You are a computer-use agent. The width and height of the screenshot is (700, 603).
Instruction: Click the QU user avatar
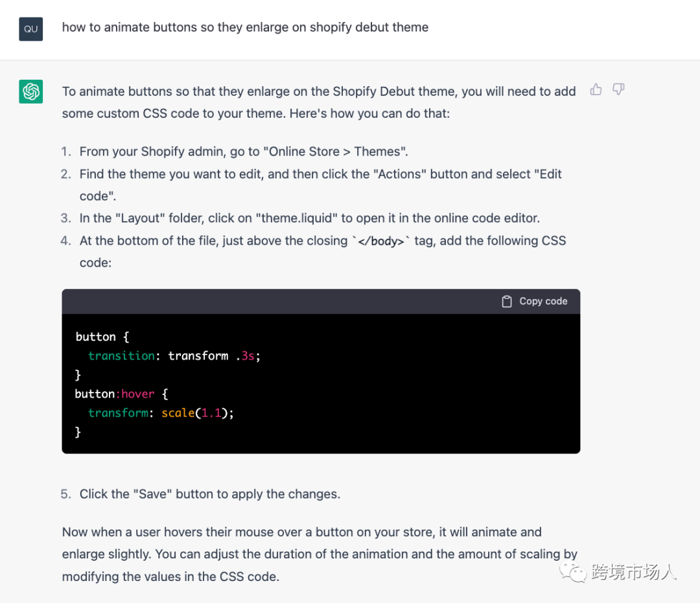31,29
